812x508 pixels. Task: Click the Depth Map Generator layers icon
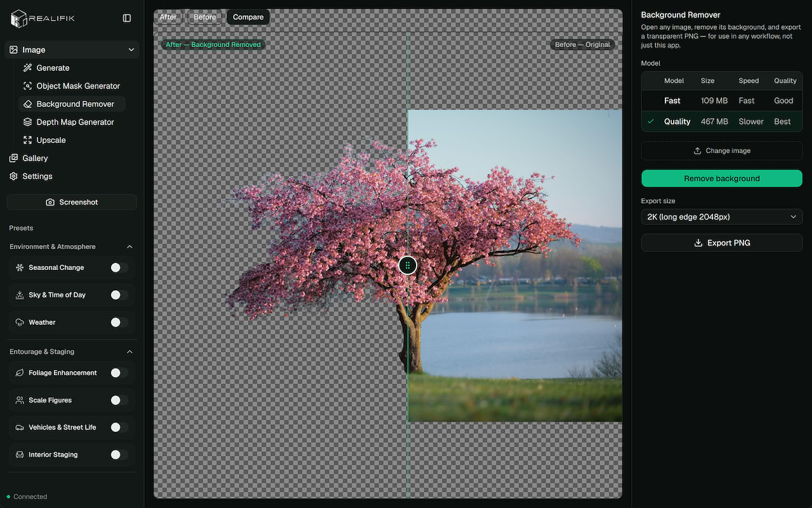(x=27, y=122)
